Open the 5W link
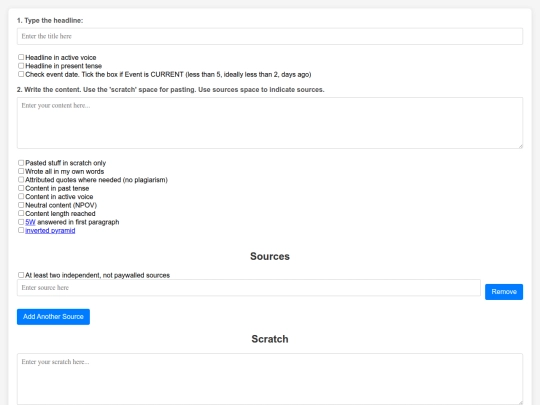This screenshot has width=540, height=405. (x=30, y=222)
